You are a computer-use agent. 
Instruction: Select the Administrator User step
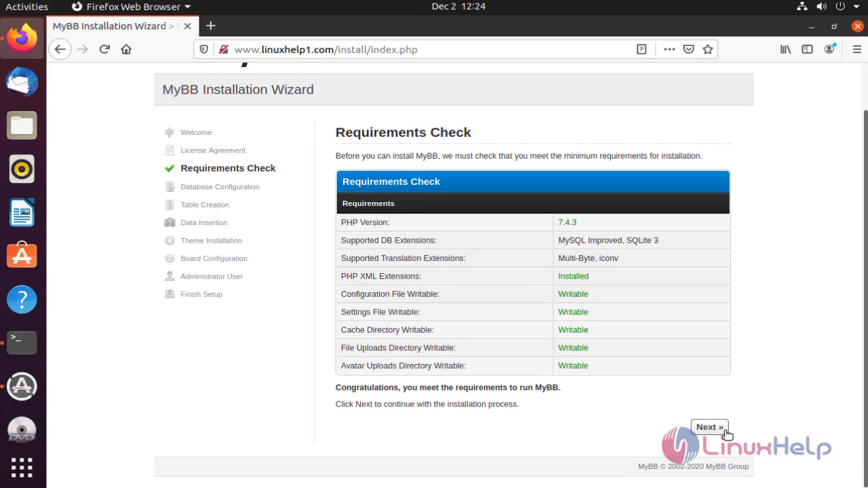click(212, 277)
